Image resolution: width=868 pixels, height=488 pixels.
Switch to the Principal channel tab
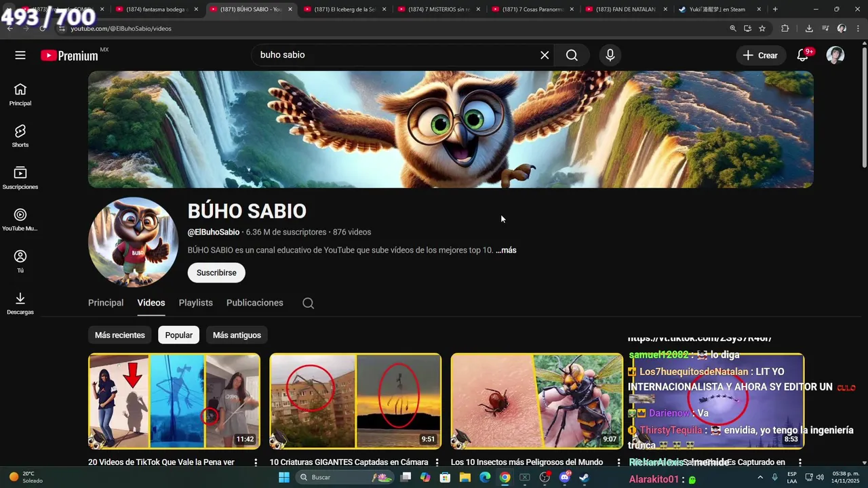[x=106, y=303]
